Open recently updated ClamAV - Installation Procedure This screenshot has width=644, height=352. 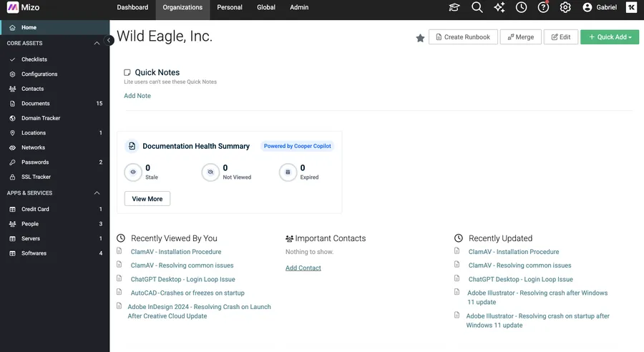(x=513, y=252)
